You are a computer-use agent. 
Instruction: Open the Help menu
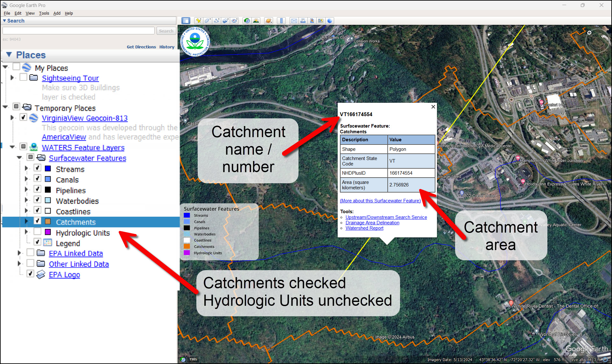69,13
